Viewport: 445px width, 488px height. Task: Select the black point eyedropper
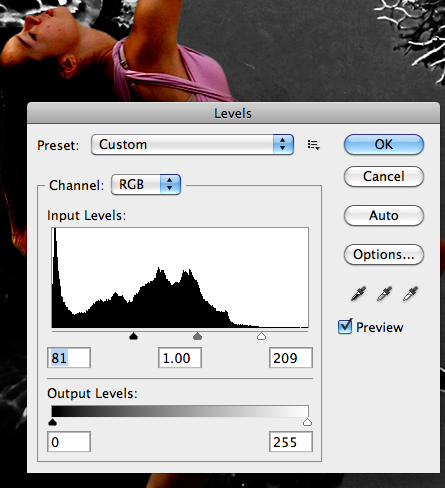[358, 294]
